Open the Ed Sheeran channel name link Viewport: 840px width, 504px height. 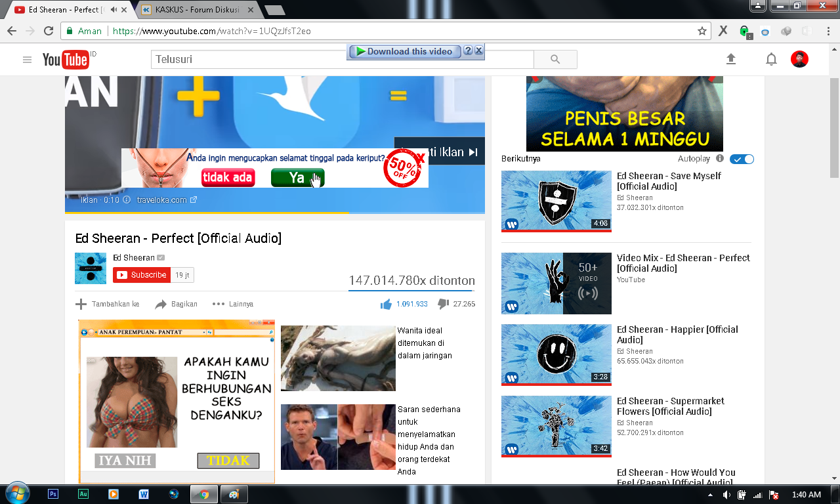click(134, 257)
